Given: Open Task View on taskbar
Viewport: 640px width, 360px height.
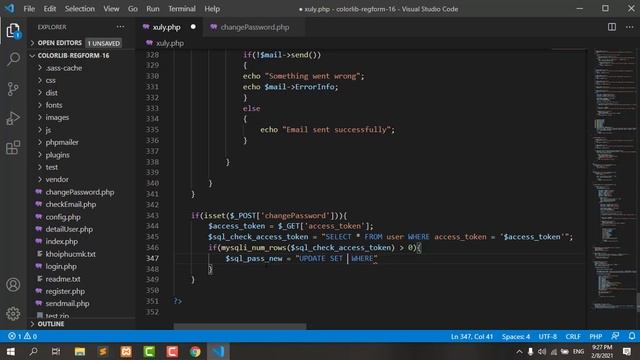Looking at the screenshot, I should point(56,351).
